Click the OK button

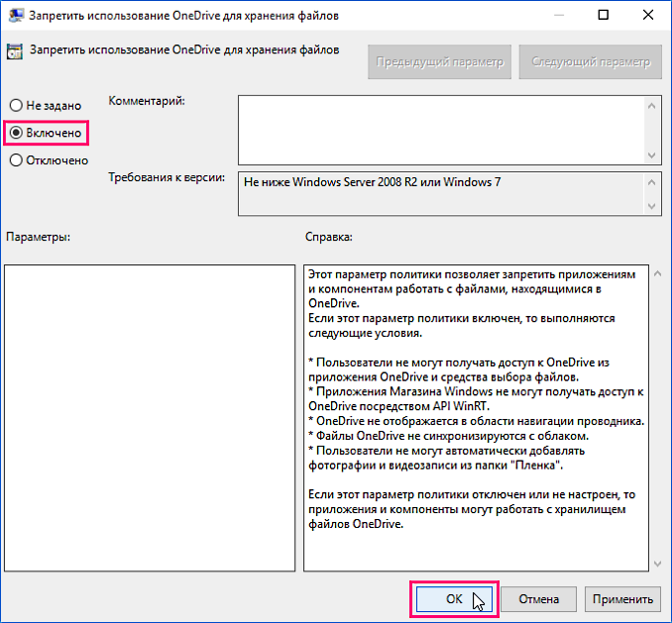pos(454,598)
